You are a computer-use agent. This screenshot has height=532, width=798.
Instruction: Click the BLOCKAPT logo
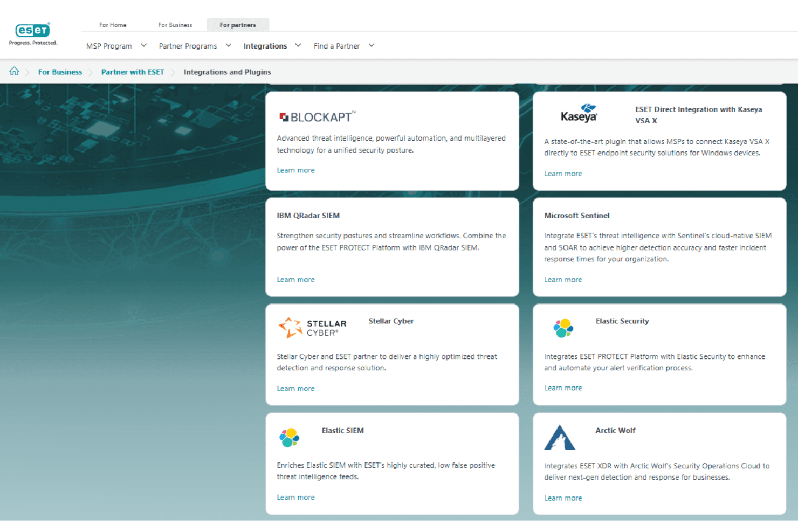tap(318, 116)
